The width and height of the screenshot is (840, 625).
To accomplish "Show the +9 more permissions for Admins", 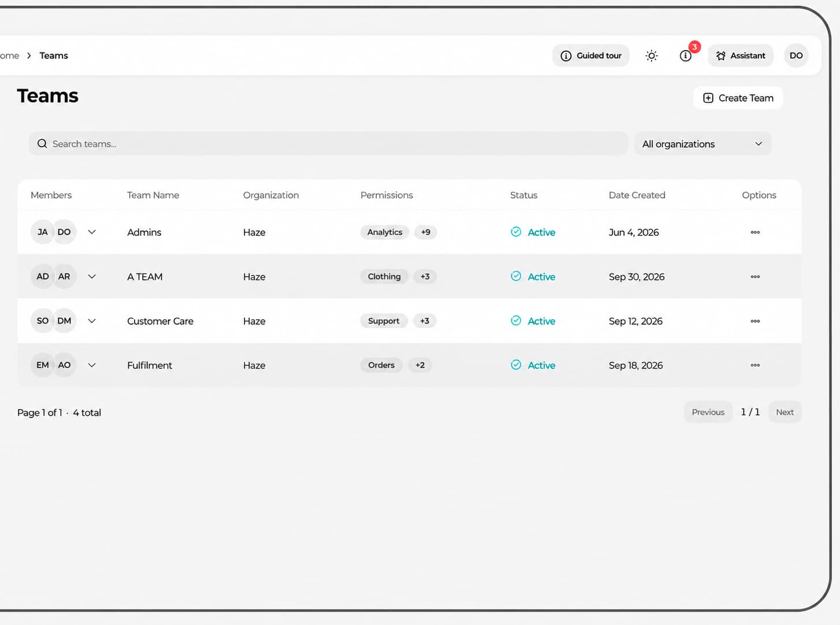I will [426, 232].
